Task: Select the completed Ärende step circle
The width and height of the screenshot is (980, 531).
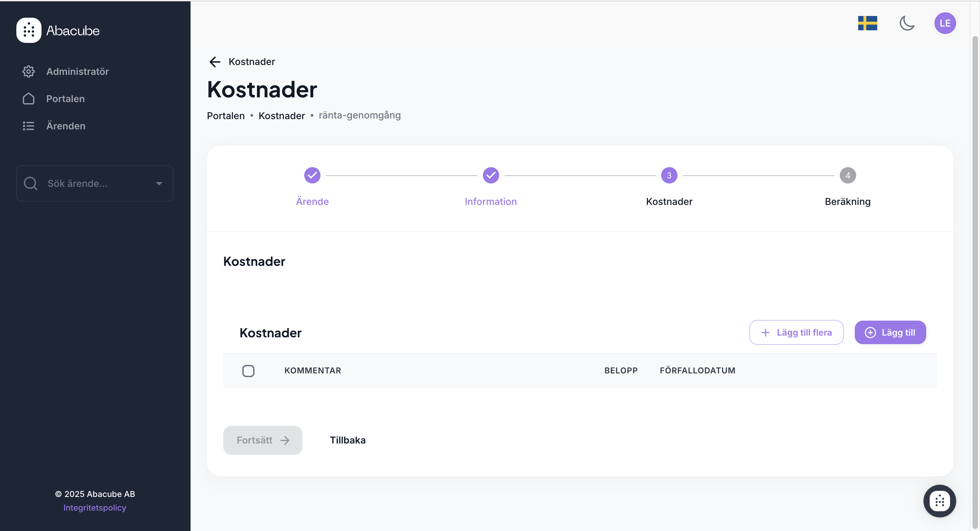Action: [x=312, y=176]
